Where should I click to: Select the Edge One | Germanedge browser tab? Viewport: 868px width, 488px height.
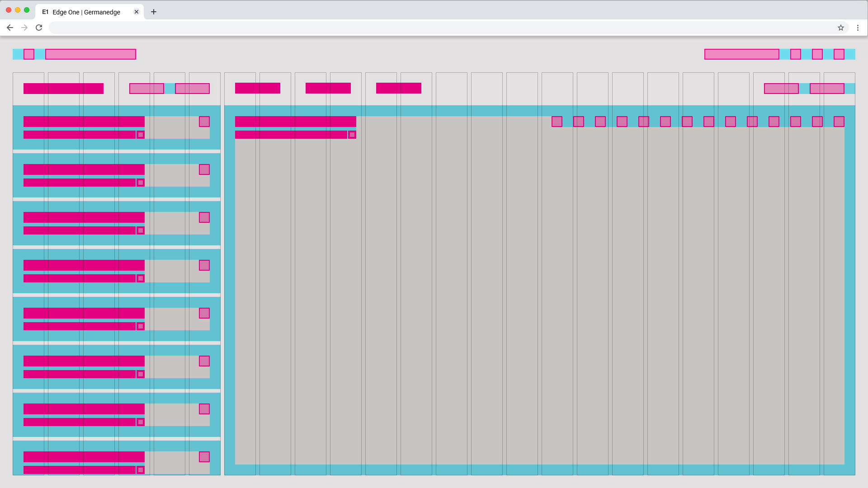pyautogui.click(x=86, y=12)
